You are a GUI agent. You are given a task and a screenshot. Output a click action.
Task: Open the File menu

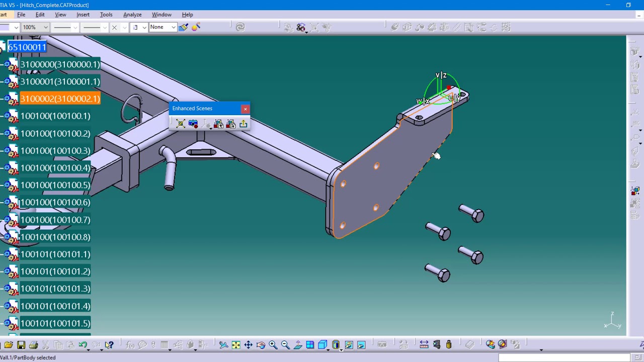21,15
